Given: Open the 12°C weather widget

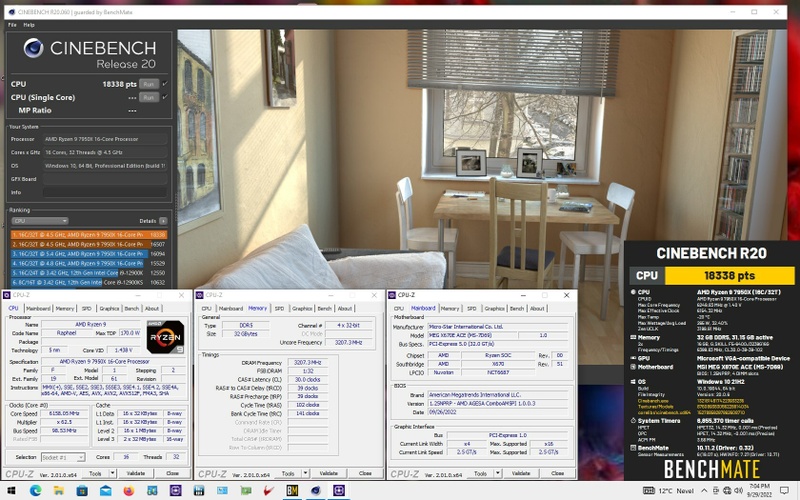Looking at the screenshot, I should point(676,491).
